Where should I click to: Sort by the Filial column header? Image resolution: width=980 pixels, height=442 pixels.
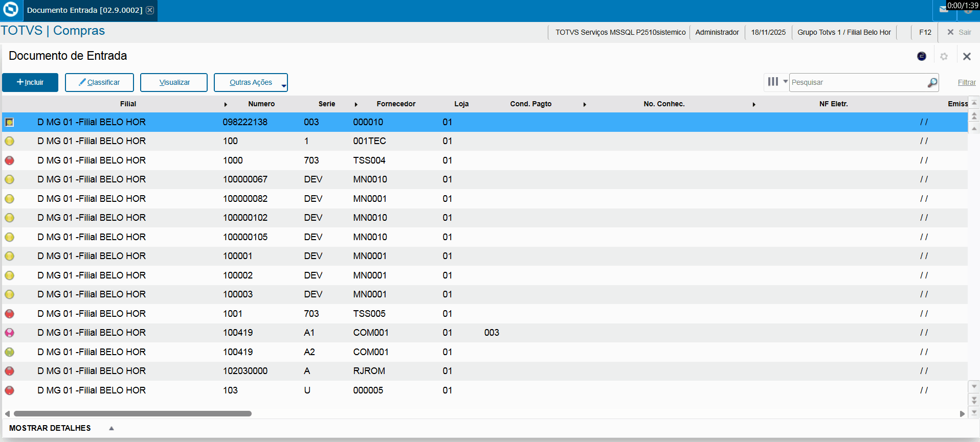point(128,104)
